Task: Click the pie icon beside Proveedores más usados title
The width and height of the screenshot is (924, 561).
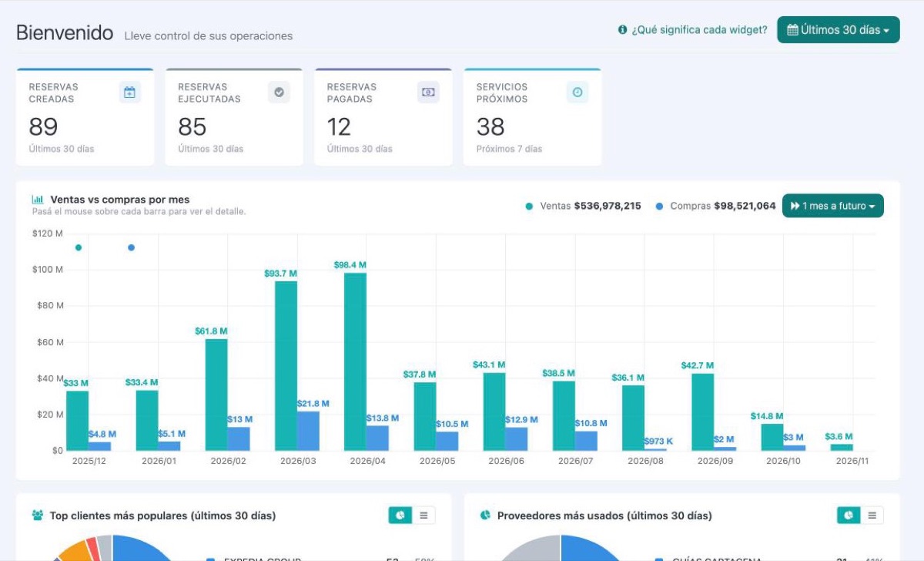Action: pyautogui.click(x=485, y=515)
